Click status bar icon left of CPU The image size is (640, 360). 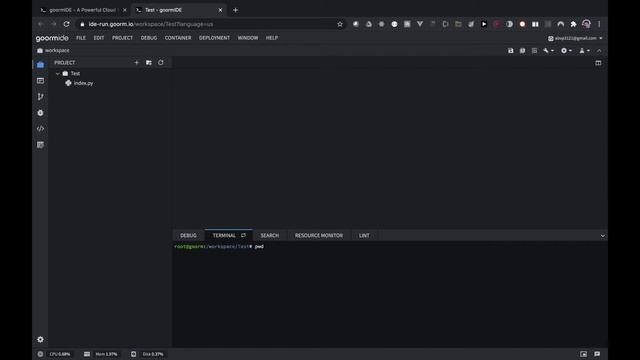tap(40, 354)
